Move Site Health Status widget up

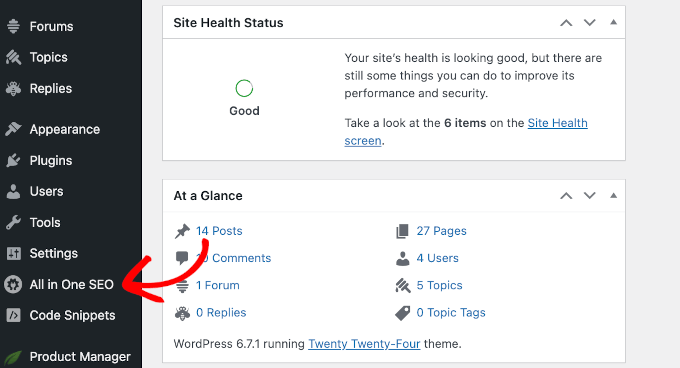(566, 23)
